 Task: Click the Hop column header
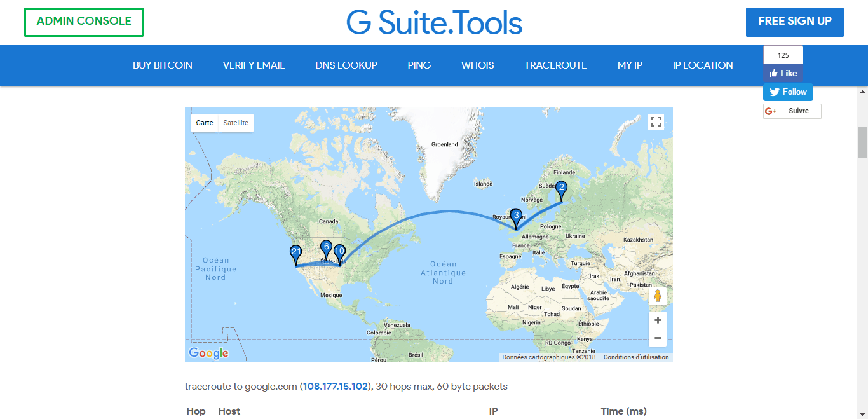pyautogui.click(x=196, y=411)
